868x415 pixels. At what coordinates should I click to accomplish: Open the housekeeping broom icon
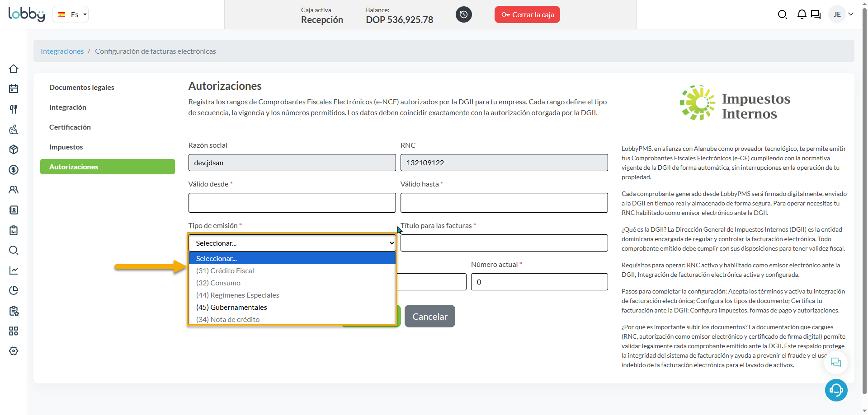click(14, 130)
